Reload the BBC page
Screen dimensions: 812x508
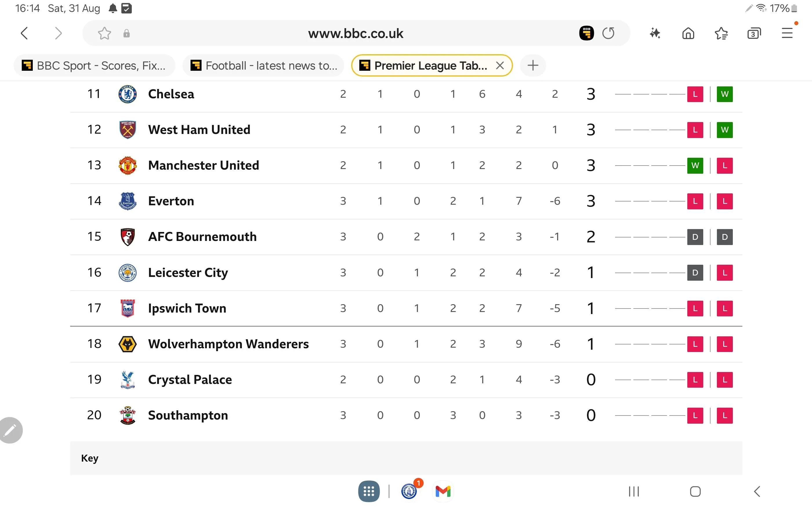tap(608, 33)
